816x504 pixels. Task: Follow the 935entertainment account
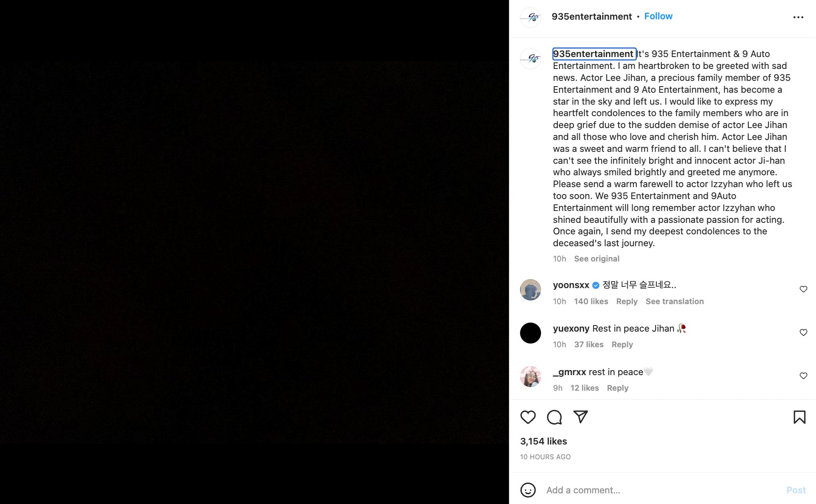click(x=658, y=16)
